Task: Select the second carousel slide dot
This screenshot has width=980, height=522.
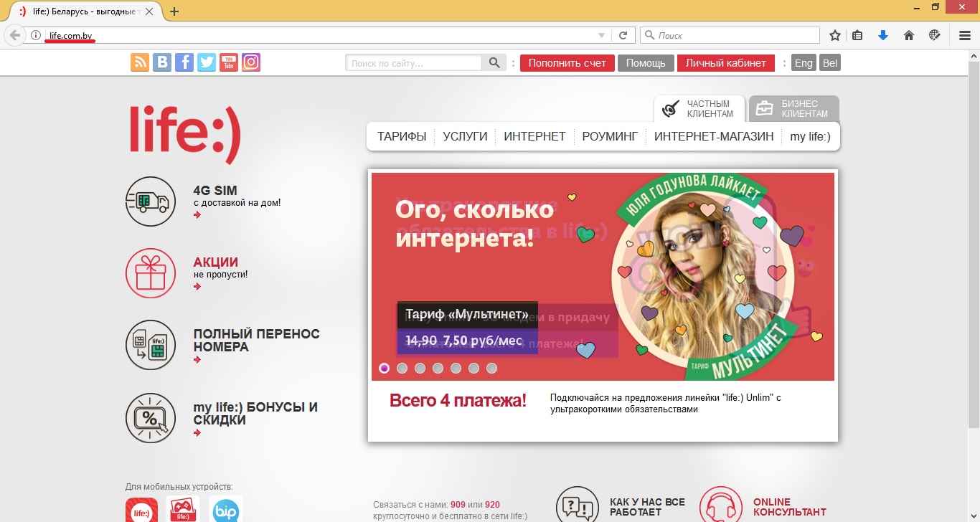Action: click(x=402, y=368)
